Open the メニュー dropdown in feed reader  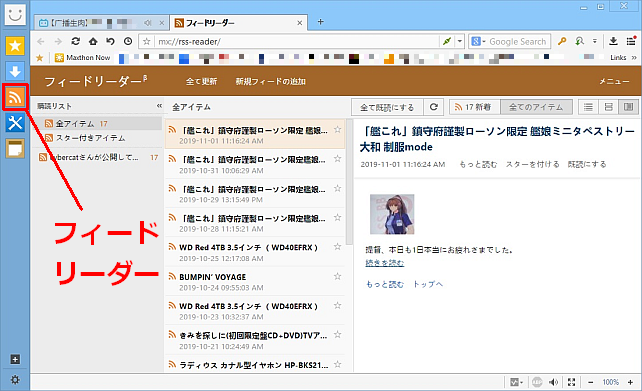click(x=614, y=81)
